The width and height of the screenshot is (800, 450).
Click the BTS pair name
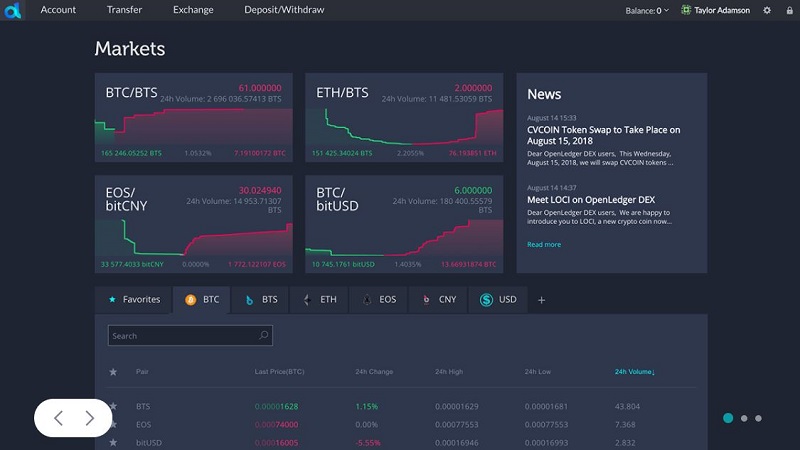point(143,406)
